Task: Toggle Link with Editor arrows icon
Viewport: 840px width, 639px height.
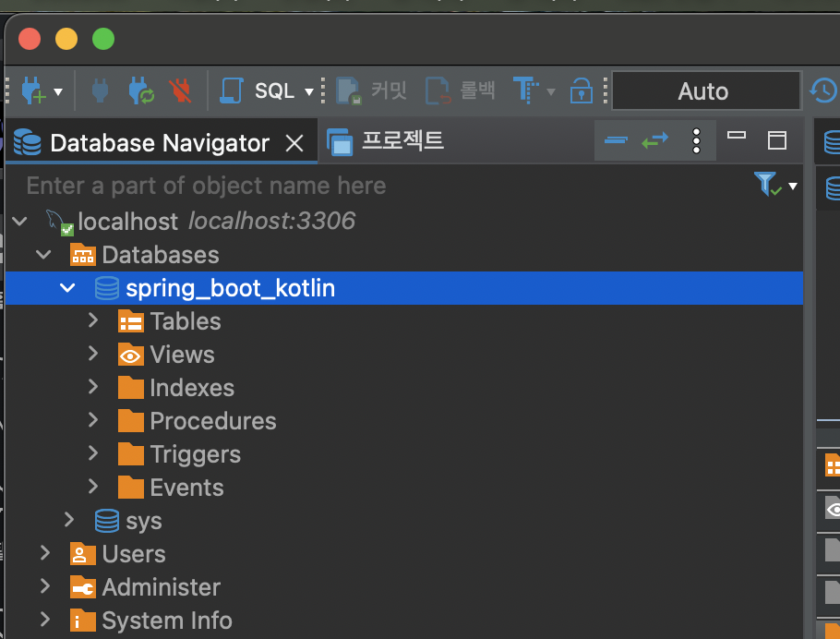Action: (655, 140)
